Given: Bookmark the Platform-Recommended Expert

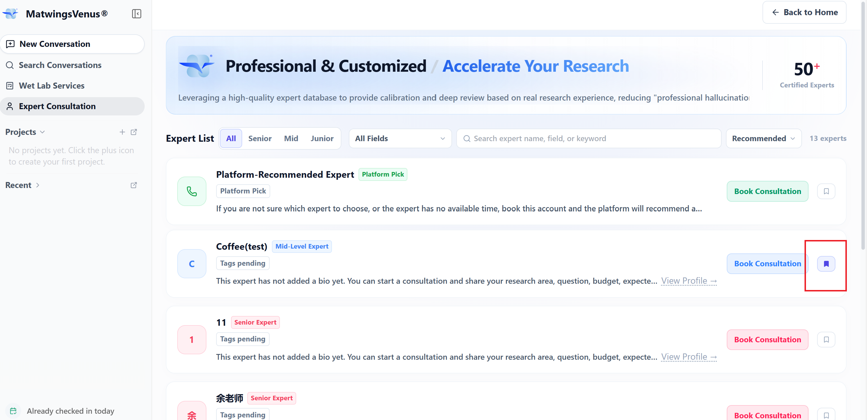Looking at the screenshot, I should pos(826,191).
